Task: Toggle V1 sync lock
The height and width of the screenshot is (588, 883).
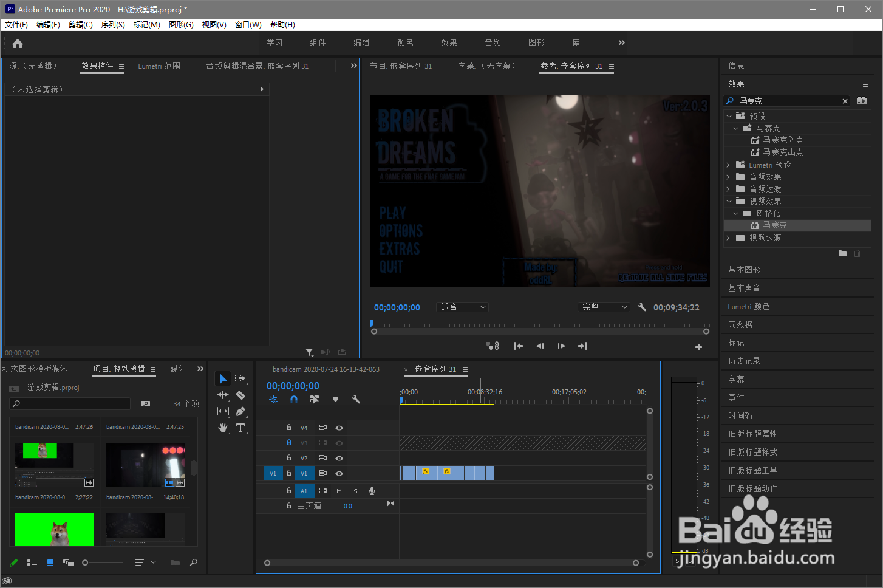Action: [x=323, y=473]
